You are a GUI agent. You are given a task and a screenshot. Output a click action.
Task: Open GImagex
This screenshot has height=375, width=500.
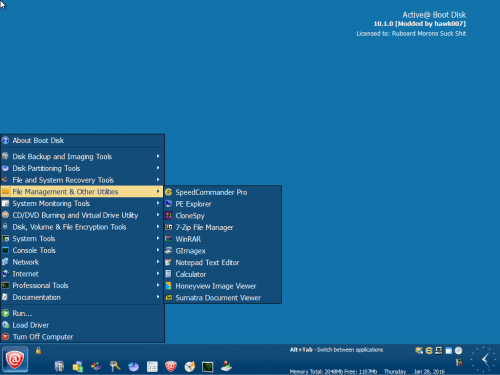[x=222, y=251]
